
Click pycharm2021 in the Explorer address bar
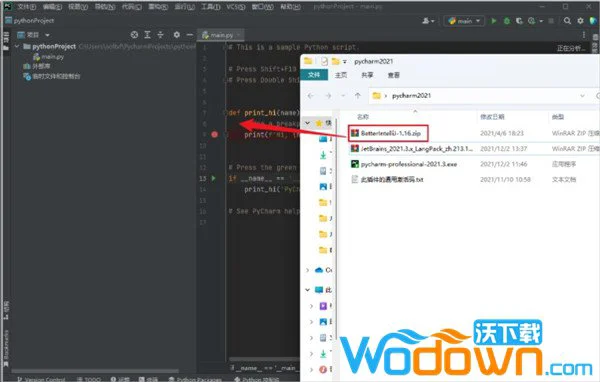(x=411, y=96)
